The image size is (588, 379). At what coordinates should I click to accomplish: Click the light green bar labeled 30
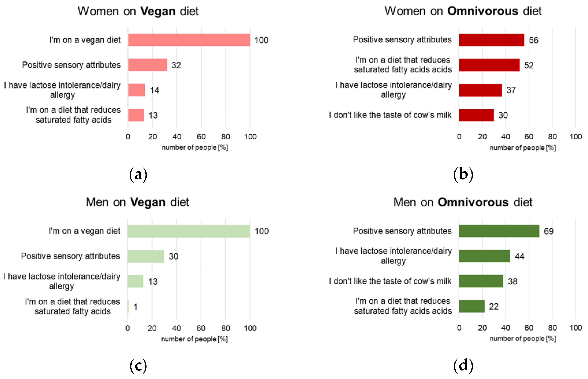(146, 256)
